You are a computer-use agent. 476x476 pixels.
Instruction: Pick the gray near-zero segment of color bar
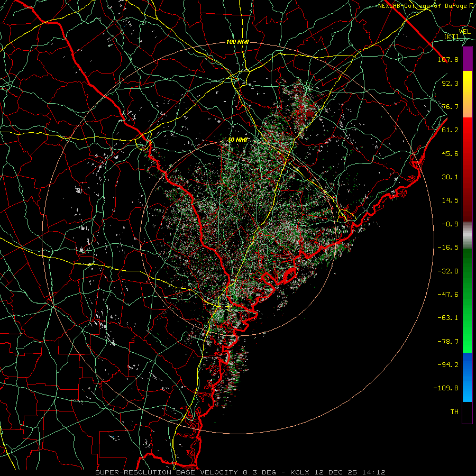click(467, 235)
